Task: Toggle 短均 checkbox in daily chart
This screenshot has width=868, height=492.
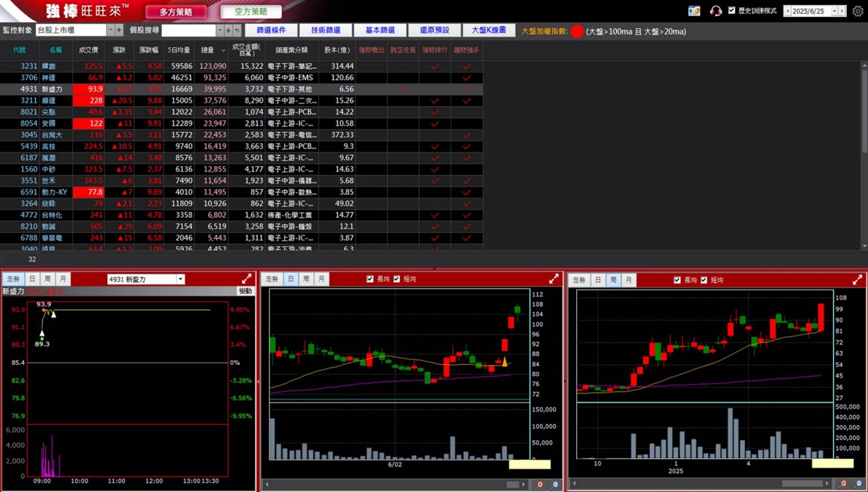Action: [x=396, y=279]
